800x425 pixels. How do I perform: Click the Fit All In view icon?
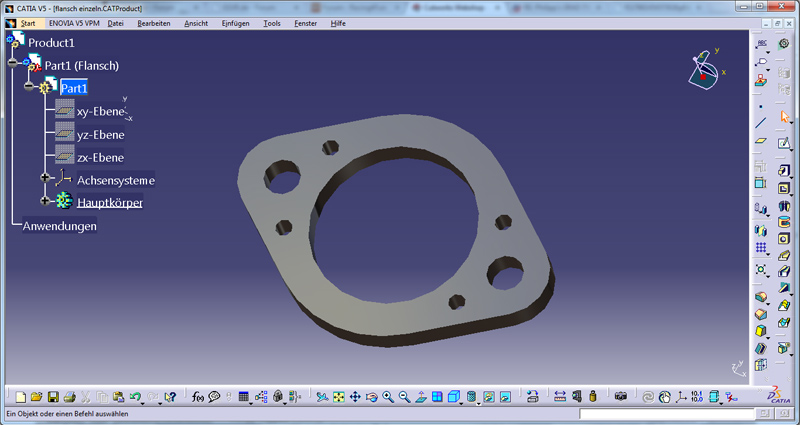click(338, 397)
